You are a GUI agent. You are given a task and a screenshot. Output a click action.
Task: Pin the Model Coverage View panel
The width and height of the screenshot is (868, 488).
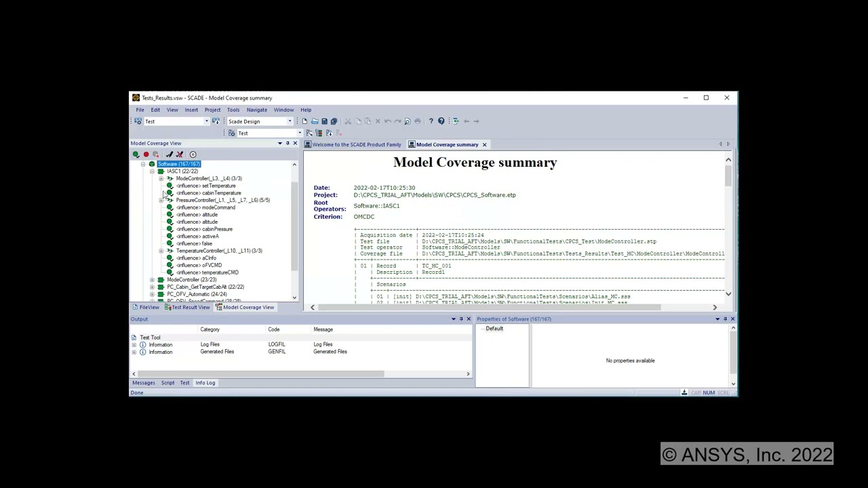[x=288, y=143]
